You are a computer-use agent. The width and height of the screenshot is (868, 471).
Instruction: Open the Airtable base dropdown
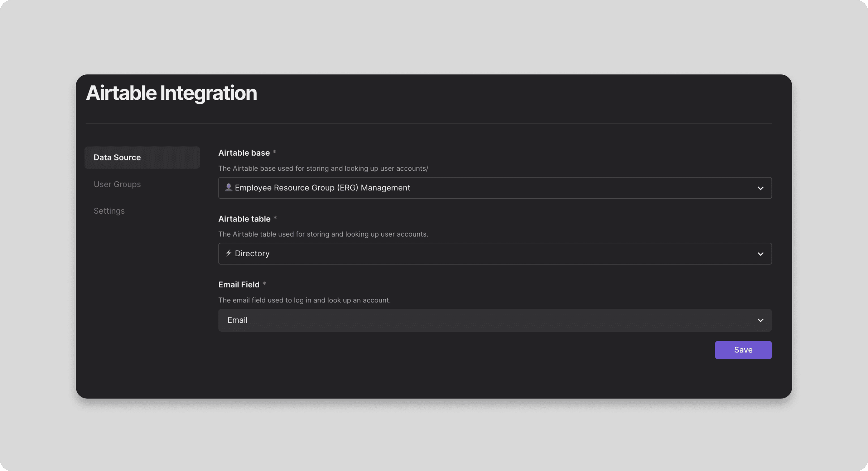[495, 188]
